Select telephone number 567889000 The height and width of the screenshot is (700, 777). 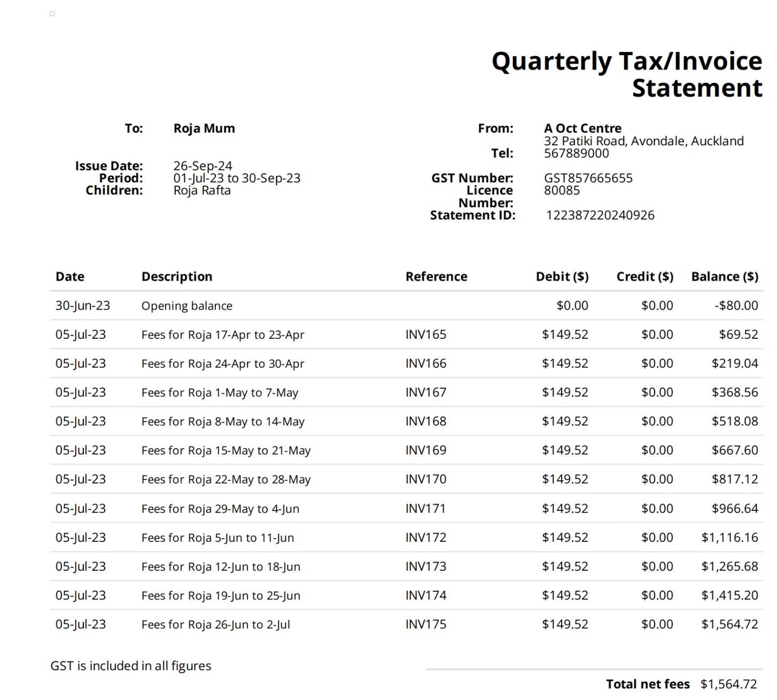(576, 153)
